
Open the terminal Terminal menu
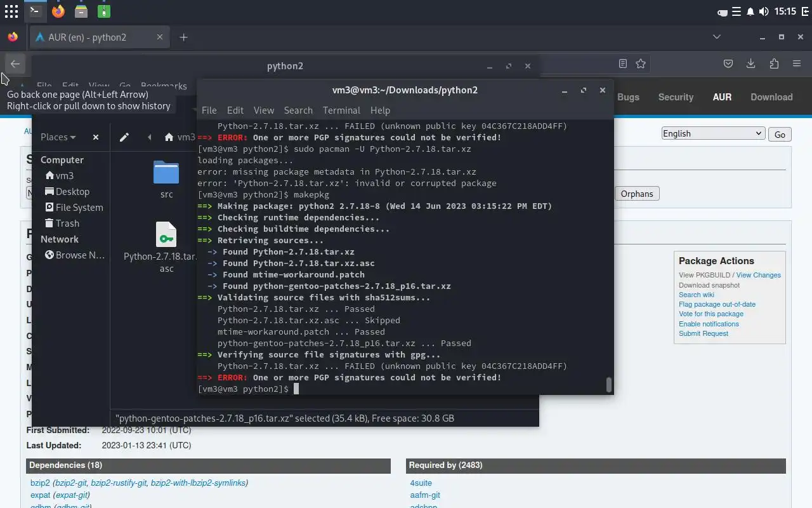click(x=341, y=110)
